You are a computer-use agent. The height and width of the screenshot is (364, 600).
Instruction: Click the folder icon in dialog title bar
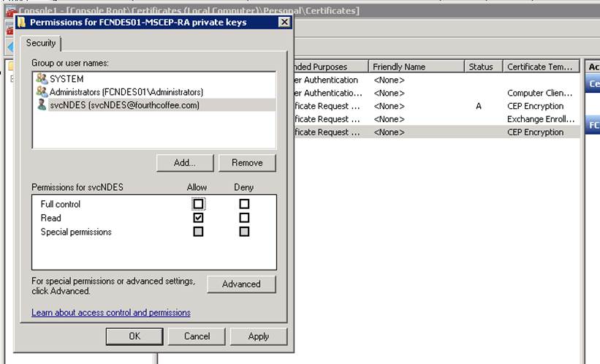click(x=22, y=23)
